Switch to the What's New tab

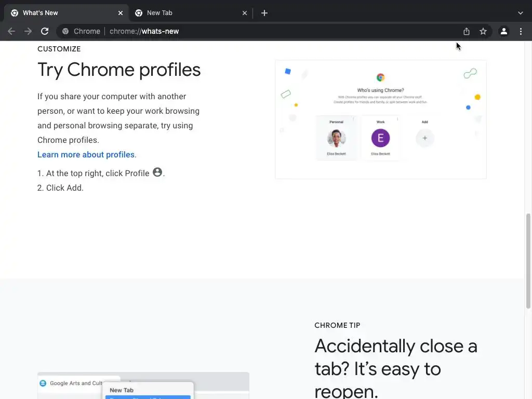coord(62,13)
